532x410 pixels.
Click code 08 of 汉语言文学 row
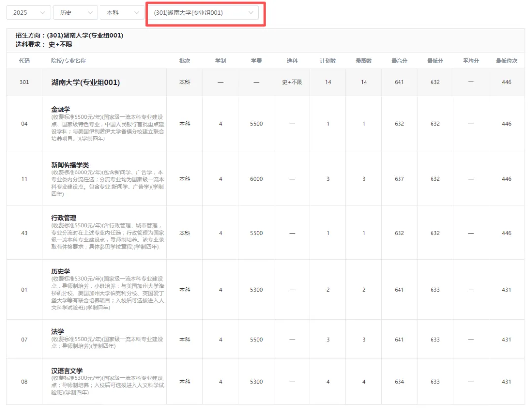pos(24,382)
